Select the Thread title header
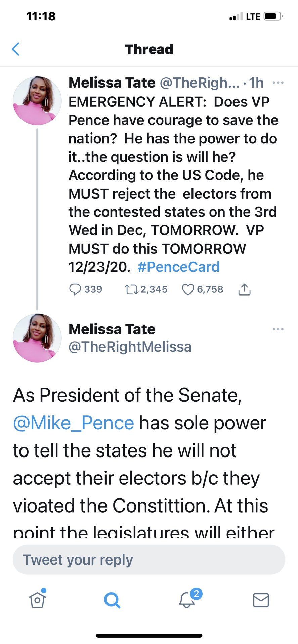Screen dimensions: 298x644 149,49
